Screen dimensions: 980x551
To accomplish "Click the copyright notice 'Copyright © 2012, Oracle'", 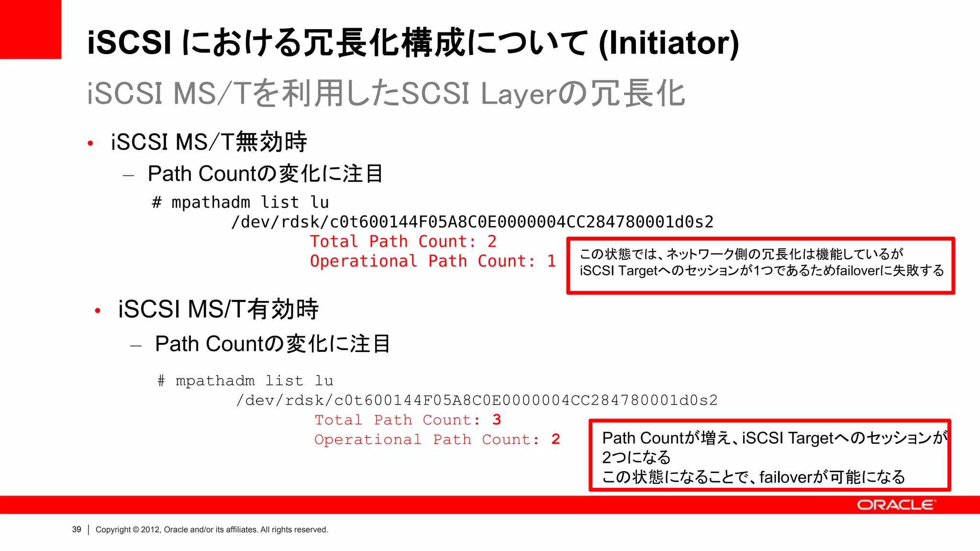I will point(212,529).
